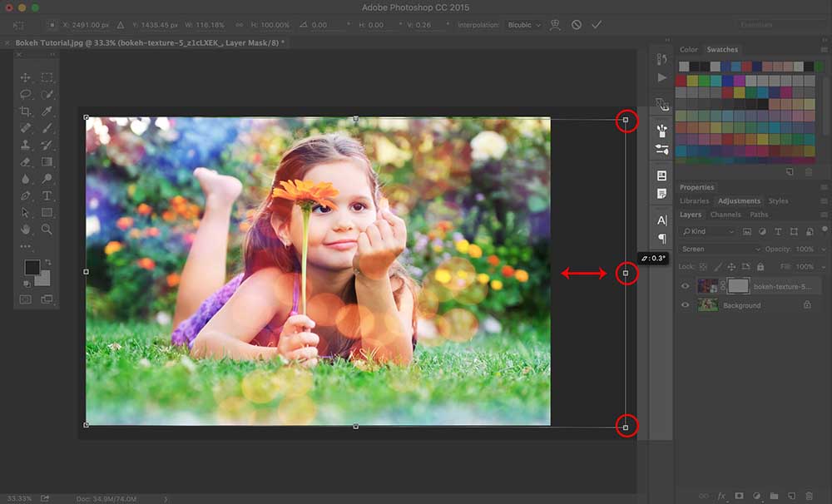Select the Dodge tool
Viewport: 832px width, 504px height.
[x=47, y=179]
